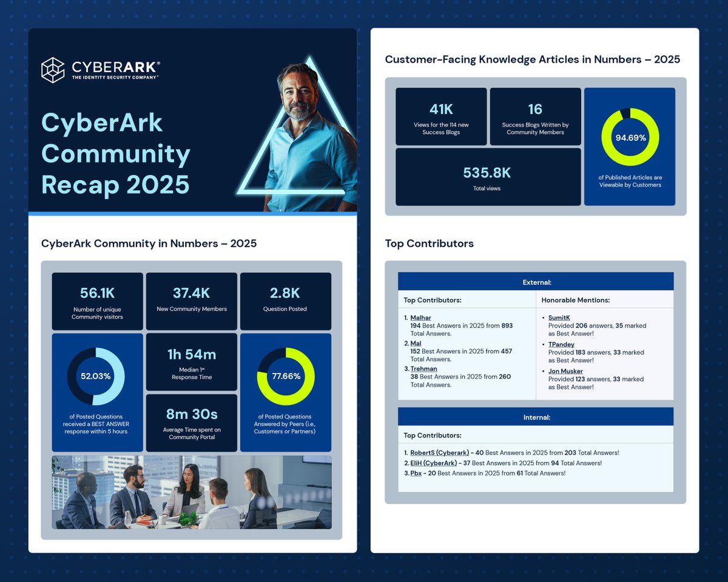Image resolution: width=728 pixels, height=582 pixels.
Task: Click the 94.69% donut chart
Action: click(630, 138)
